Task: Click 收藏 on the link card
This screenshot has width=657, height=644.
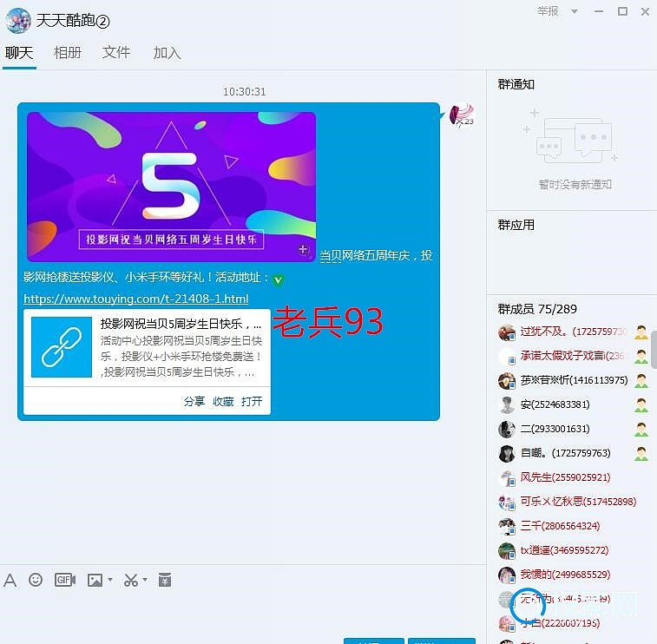Action: [x=223, y=402]
